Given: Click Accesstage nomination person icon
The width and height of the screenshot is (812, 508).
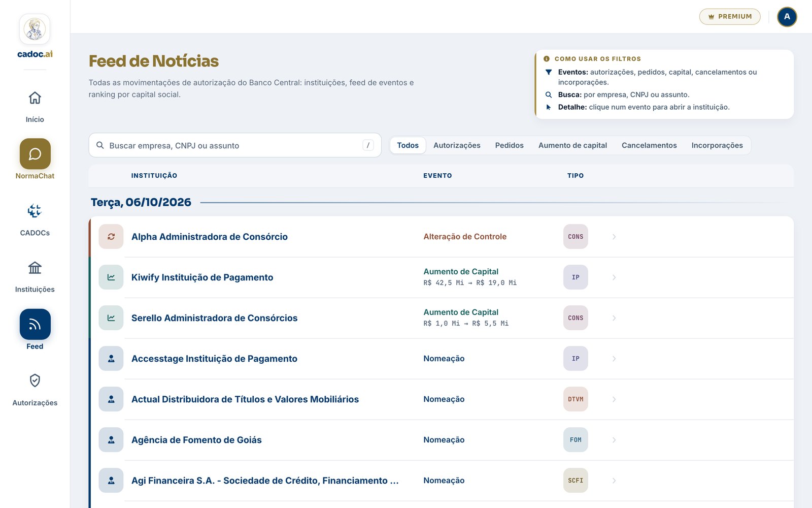Looking at the screenshot, I should click(111, 359).
